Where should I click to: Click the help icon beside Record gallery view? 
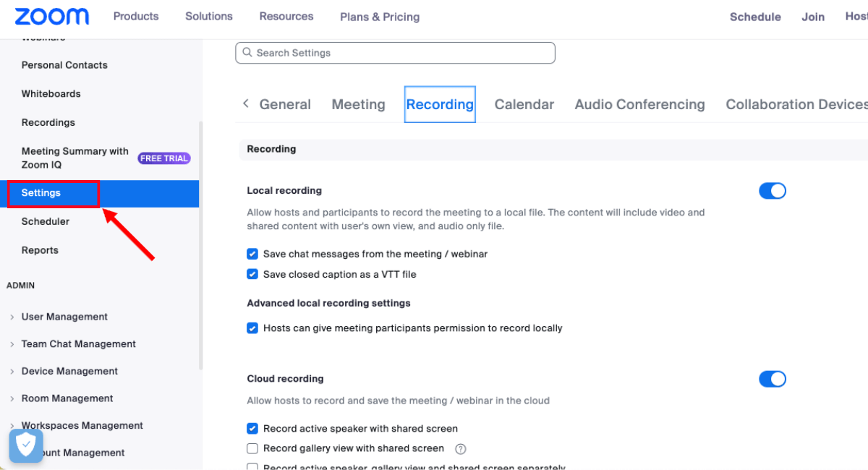click(x=461, y=449)
